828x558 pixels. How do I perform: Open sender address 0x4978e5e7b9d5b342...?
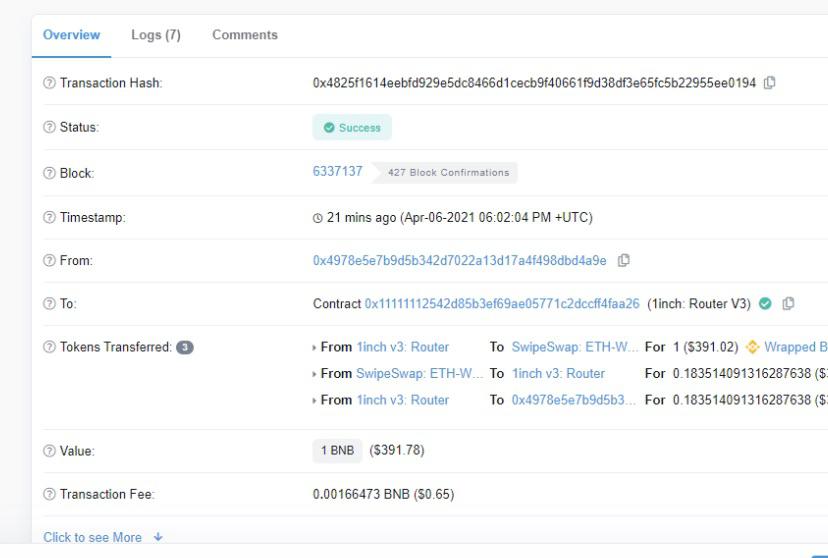click(x=459, y=260)
